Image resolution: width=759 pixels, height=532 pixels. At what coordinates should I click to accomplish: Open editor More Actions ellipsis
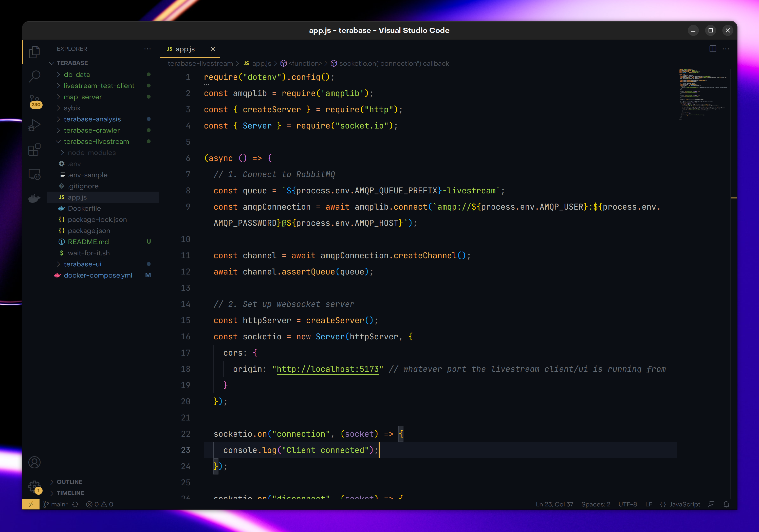click(726, 49)
